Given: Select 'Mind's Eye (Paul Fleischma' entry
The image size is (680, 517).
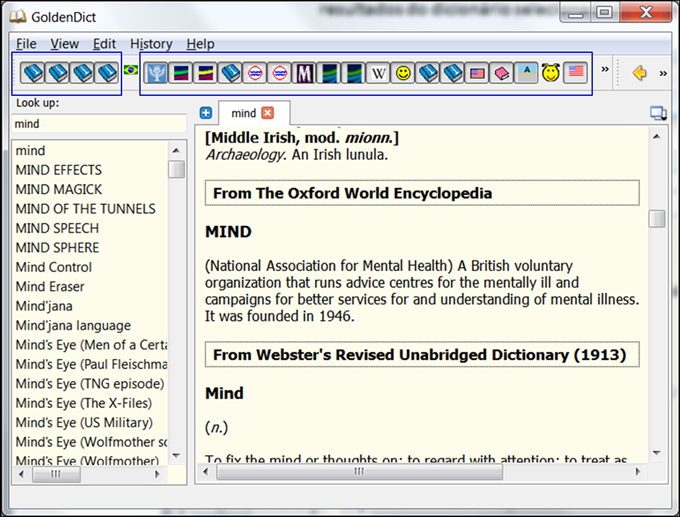Looking at the screenshot, I should [91, 364].
